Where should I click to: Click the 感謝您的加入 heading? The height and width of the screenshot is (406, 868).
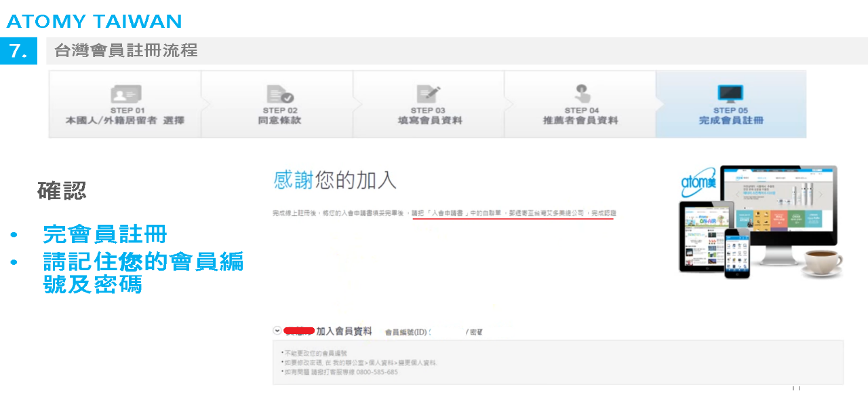coord(335,180)
